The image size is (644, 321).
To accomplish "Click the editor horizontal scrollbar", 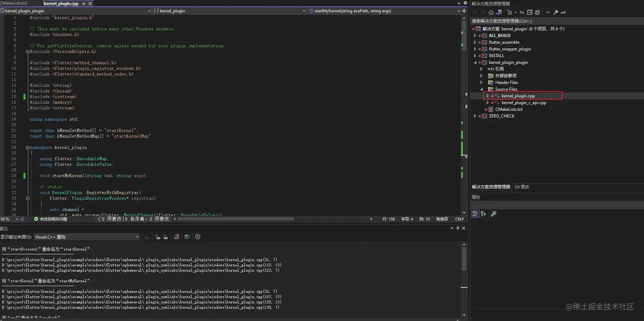I will tap(237, 219).
